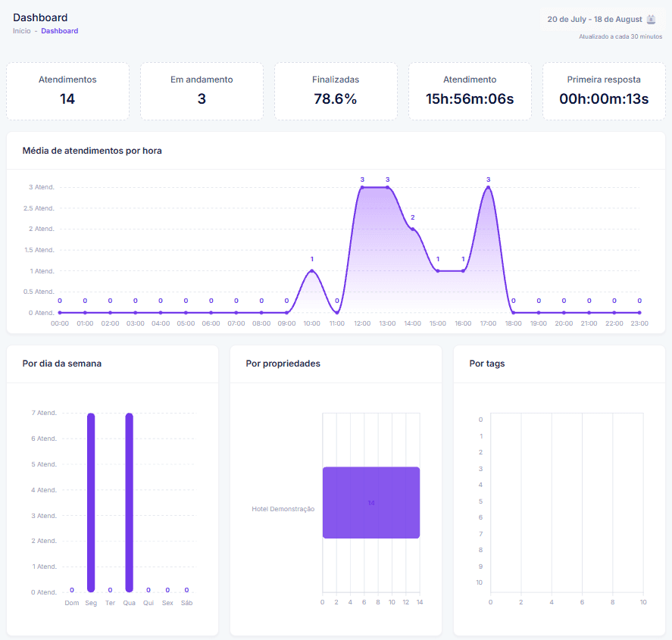Click the 06:00 label on hourly x-axis
Viewport: 672px width, 640px height.
tap(211, 323)
